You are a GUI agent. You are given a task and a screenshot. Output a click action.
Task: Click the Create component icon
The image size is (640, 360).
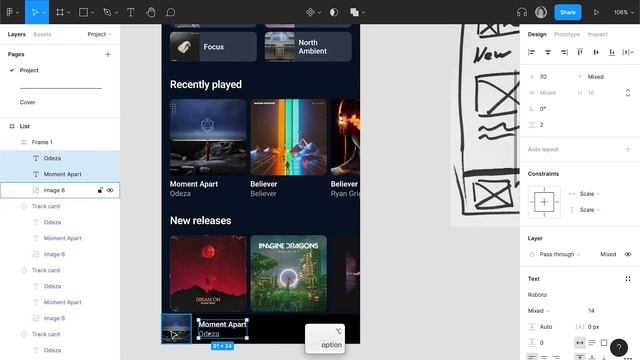tap(310, 12)
